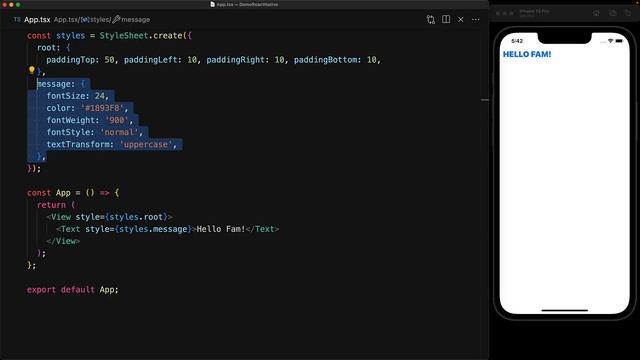The image size is (640, 360).
Task: Open the editor More Actions ellipsis menu
Action: point(476,19)
